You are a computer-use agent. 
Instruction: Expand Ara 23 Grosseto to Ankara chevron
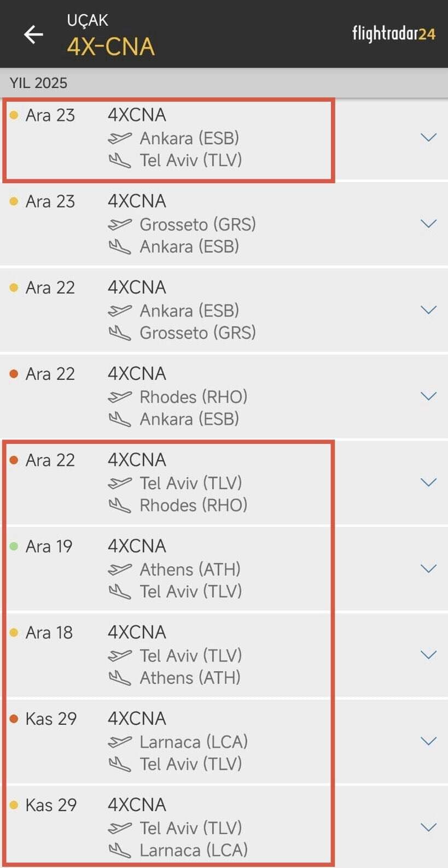(x=428, y=224)
